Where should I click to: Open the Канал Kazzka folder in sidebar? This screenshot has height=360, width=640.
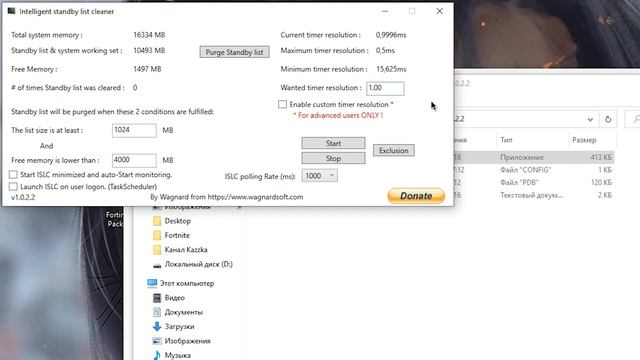[186, 249]
